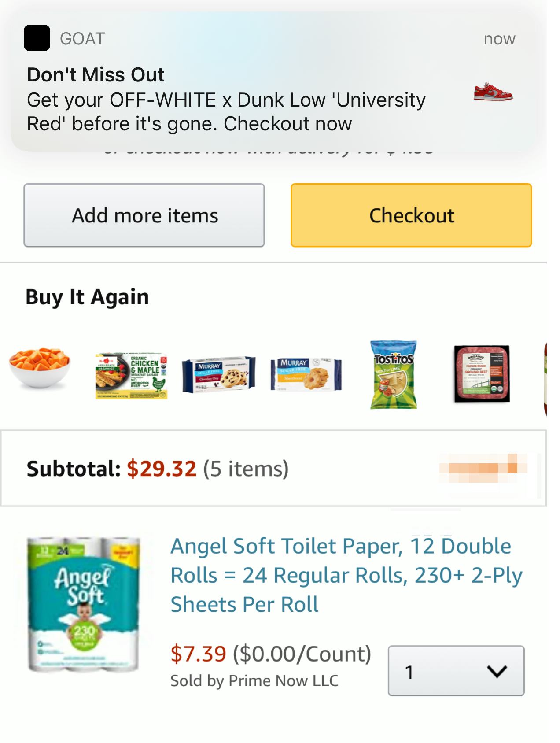Pick the Murray chocolate chip cookies
Screen dimensions: 560x743
click(218, 374)
